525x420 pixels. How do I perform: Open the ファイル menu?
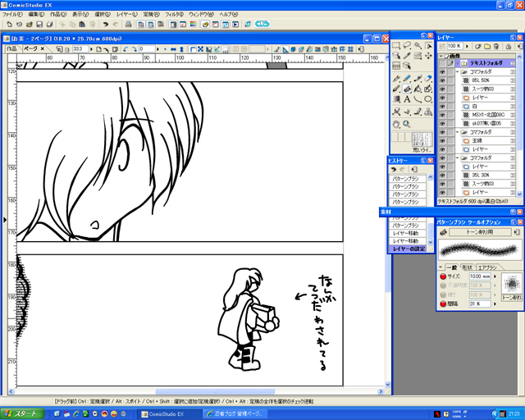tap(12, 15)
